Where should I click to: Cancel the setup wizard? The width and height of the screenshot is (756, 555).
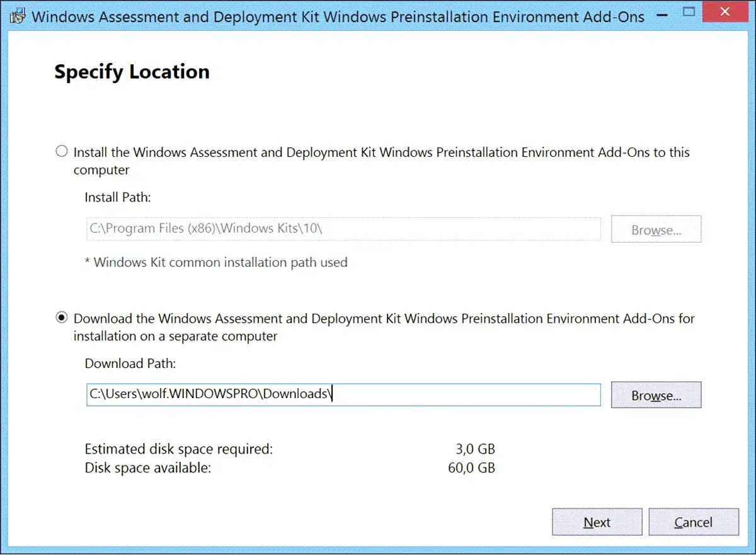point(693,522)
